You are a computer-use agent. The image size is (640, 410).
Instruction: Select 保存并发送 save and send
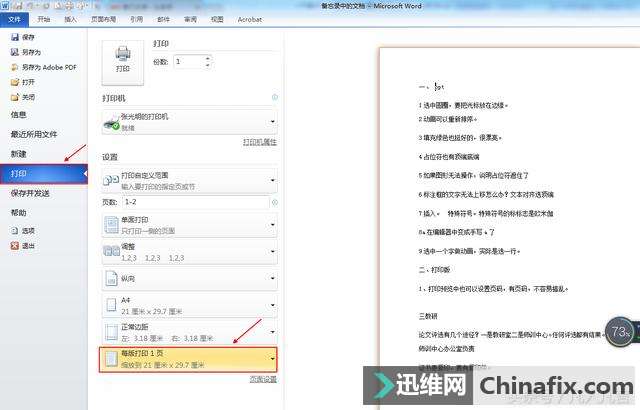[30, 193]
